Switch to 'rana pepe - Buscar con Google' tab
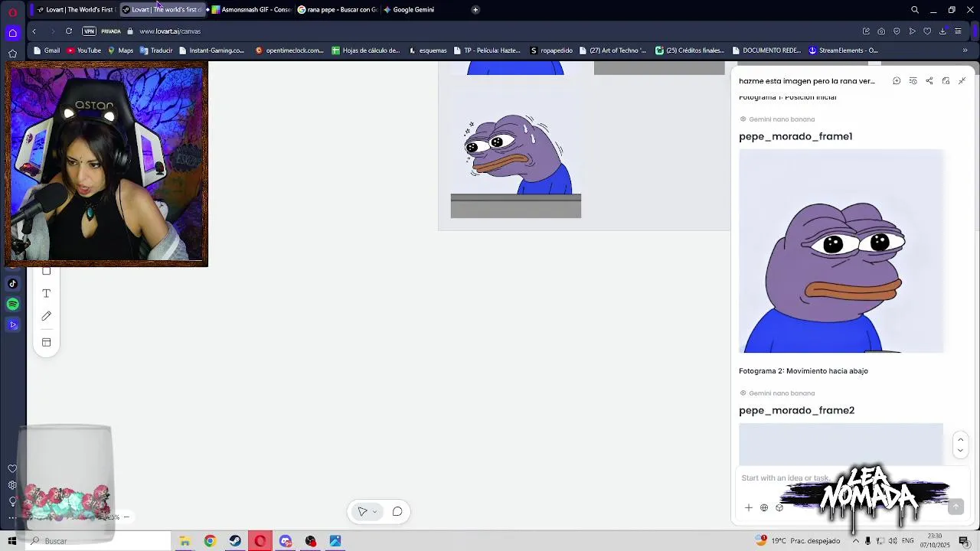The width and height of the screenshot is (980, 551). pos(337,10)
